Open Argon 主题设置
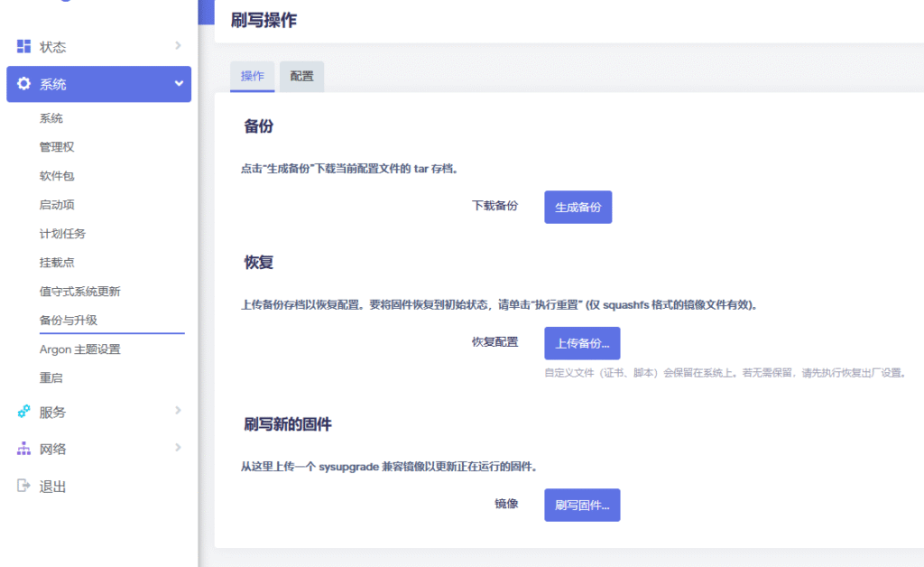 (79, 349)
